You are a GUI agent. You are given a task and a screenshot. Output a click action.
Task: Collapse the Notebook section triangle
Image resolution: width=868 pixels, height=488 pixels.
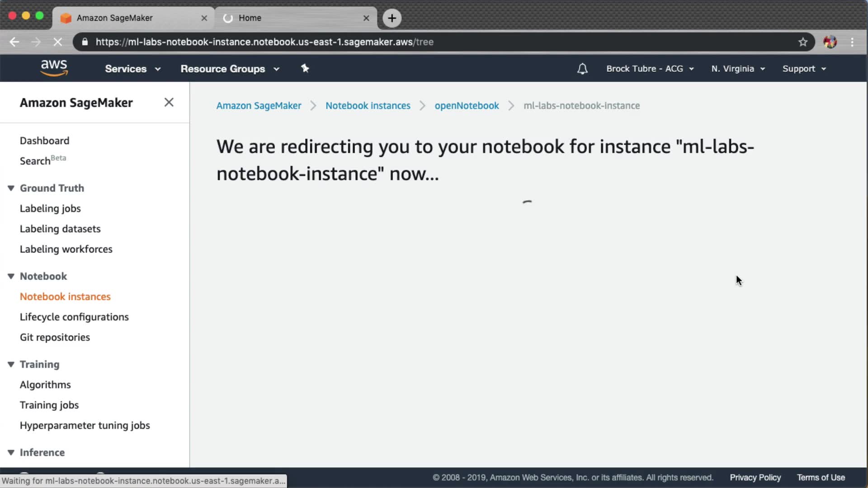click(x=11, y=276)
